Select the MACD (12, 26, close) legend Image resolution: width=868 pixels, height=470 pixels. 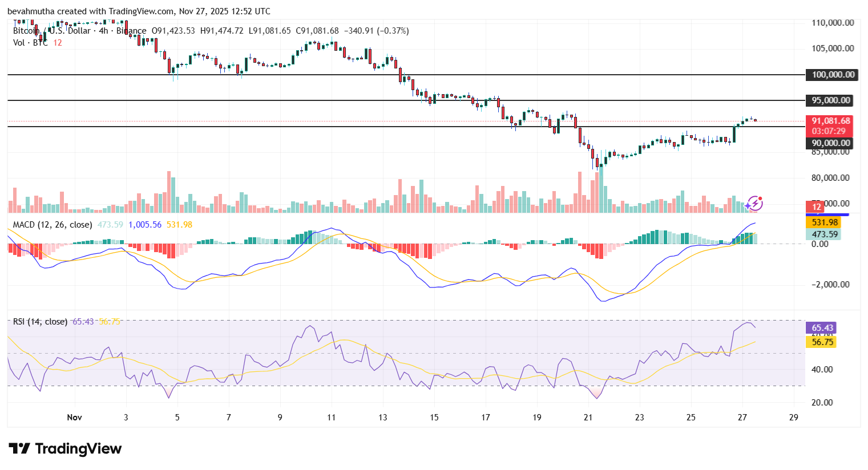click(53, 225)
